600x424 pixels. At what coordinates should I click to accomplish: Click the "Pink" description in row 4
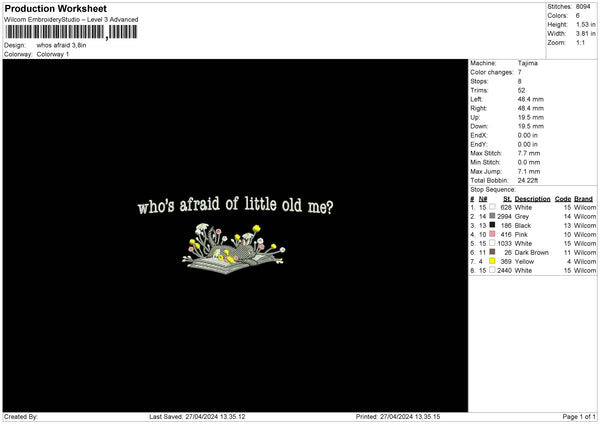521,235
